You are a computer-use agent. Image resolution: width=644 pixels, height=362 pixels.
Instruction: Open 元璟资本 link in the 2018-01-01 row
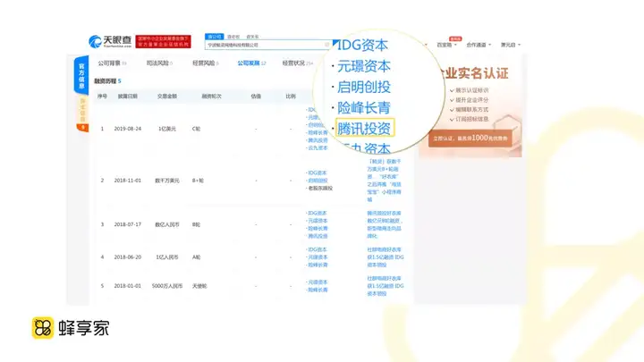point(318,282)
